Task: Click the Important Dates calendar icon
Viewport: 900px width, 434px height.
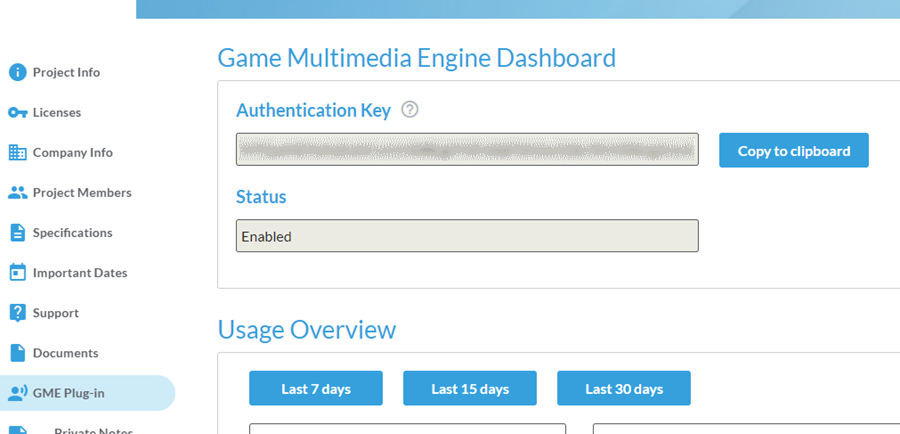Action: pyautogui.click(x=17, y=272)
